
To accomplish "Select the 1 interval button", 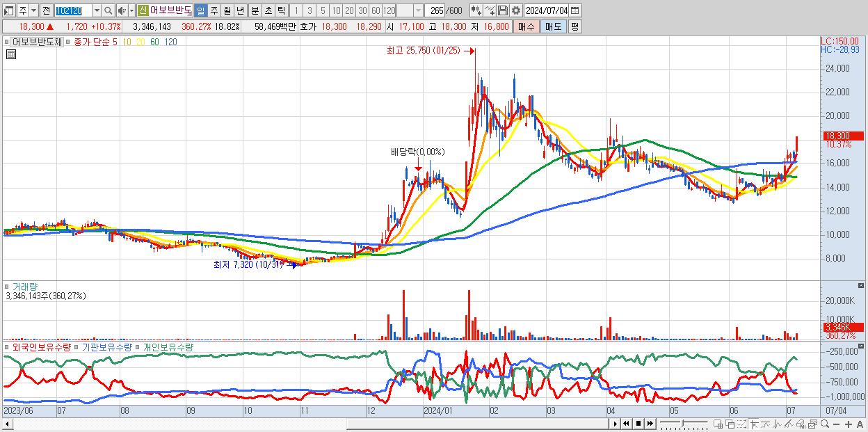I will point(296,11).
